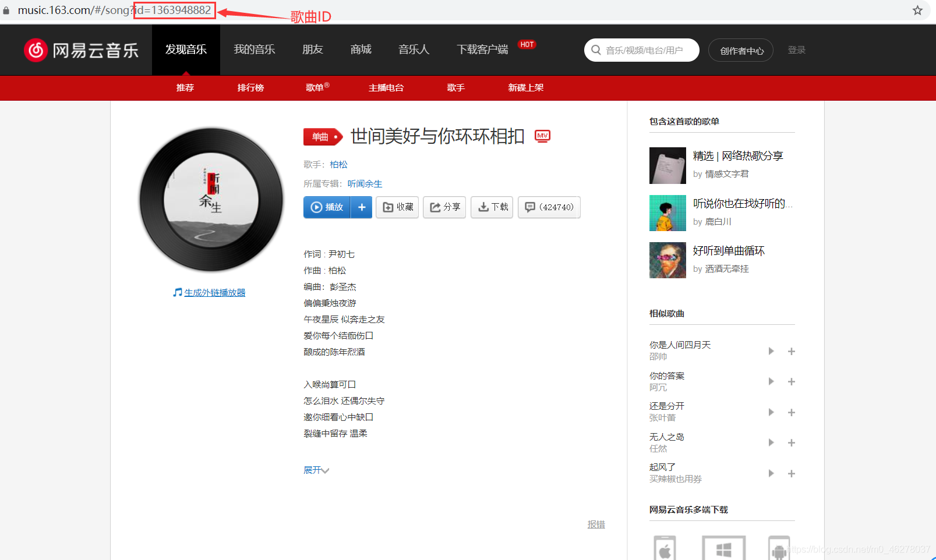Open playlist creator 洒酒无牵挂
The width and height of the screenshot is (936, 560).
[x=727, y=269]
